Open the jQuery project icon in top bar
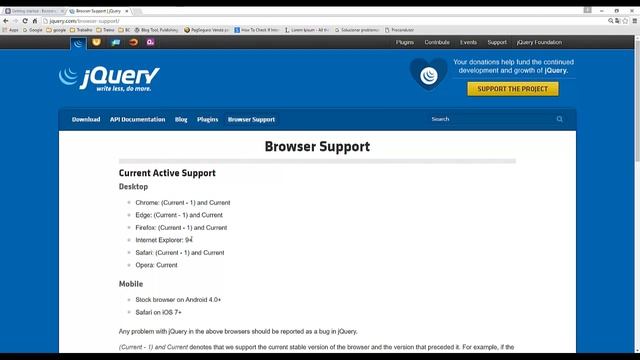This screenshot has width=640, height=360. [78, 43]
